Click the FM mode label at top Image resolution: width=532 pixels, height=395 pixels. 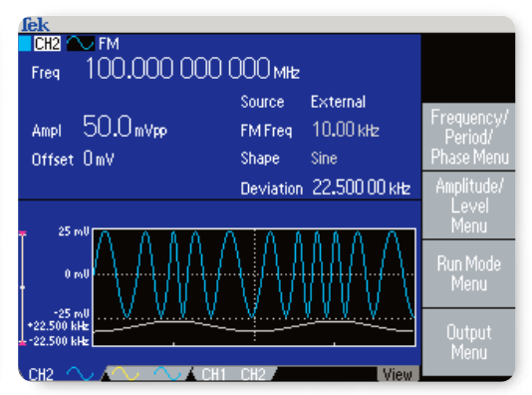tap(109, 44)
